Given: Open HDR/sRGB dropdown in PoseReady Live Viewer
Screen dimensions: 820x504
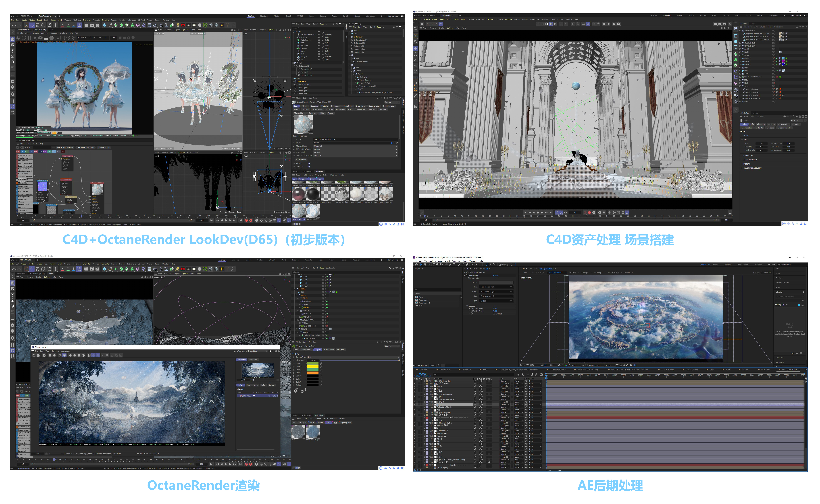Looking at the screenshot, I should pyautogui.click(x=84, y=38).
